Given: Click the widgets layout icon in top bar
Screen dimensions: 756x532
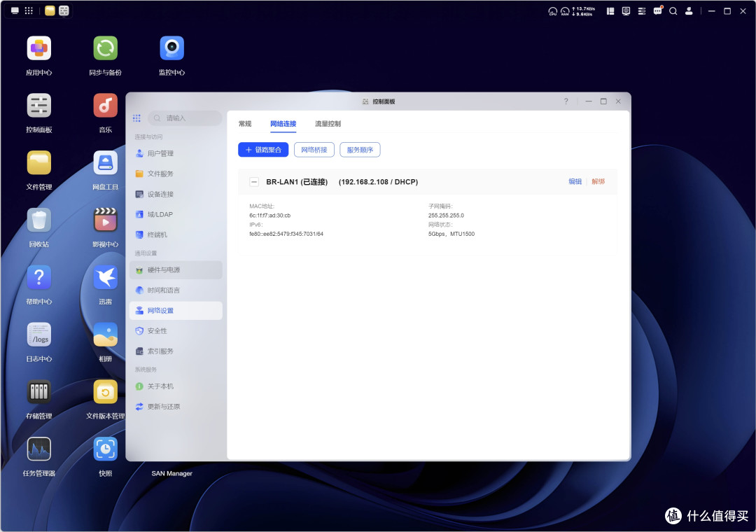Looking at the screenshot, I should pyautogui.click(x=610, y=11).
